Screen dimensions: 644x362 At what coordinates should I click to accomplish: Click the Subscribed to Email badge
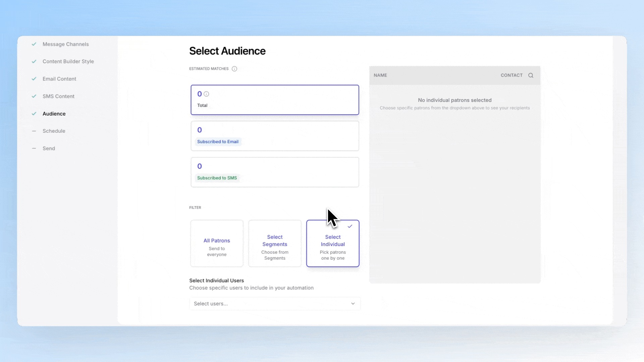coord(218,142)
